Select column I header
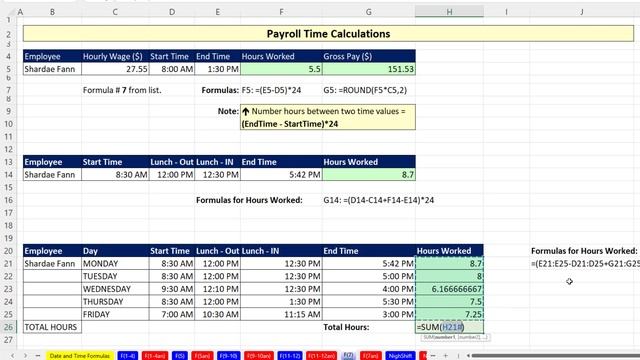The width and height of the screenshot is (640, 360). pos(507,12)
